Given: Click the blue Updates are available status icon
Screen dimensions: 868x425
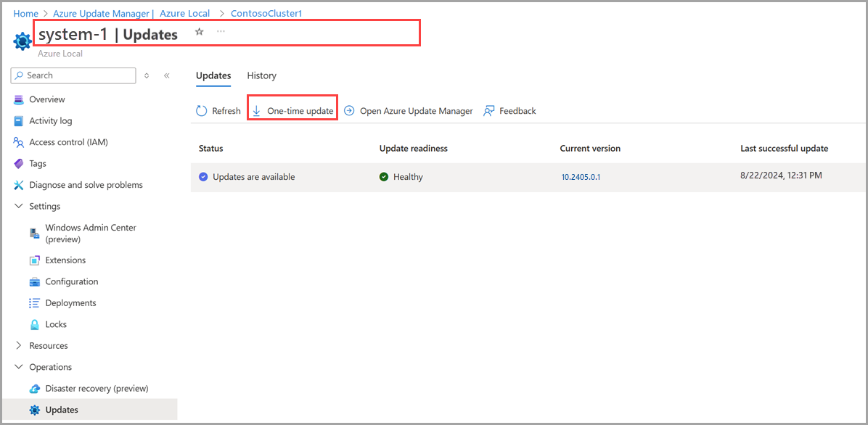Looking at the screenshot, I should pyautogui.click(x=203, y=177).
